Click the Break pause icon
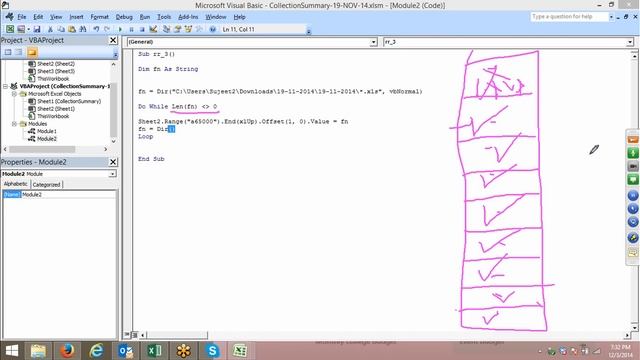 131,29
